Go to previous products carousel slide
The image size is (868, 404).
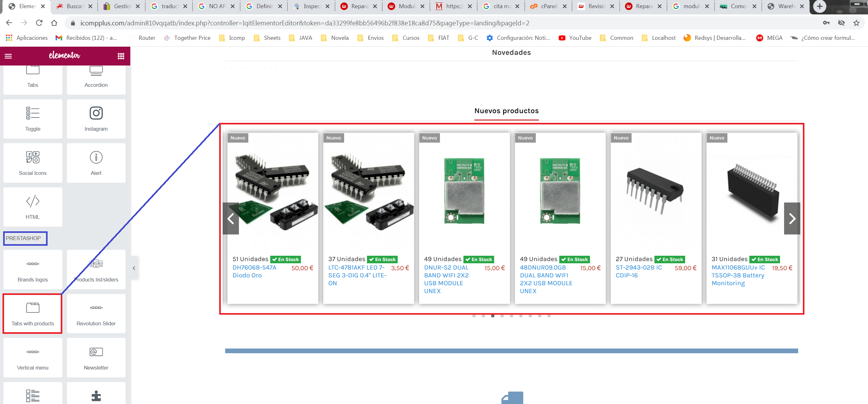click(x=231, y=218)
